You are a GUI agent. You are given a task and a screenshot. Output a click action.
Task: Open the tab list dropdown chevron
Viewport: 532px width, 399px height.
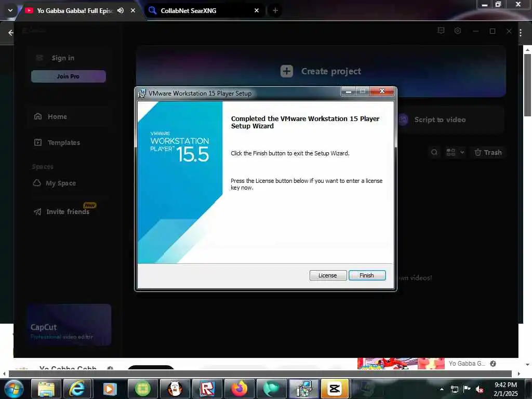[x=10, y=10]
